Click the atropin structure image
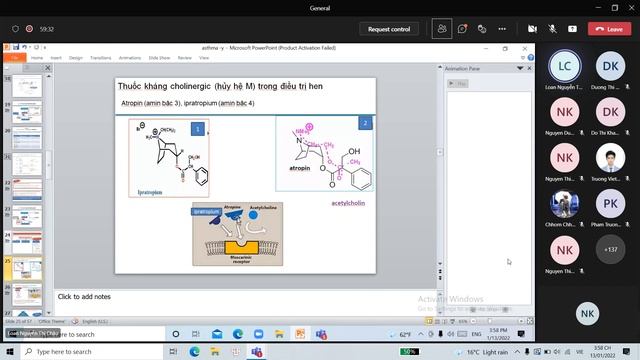 click(324, 153)
